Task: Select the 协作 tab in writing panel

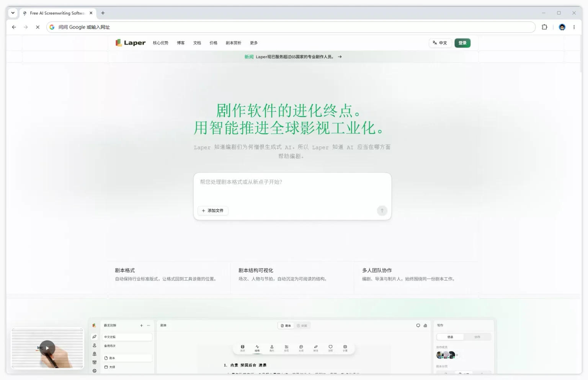Action: click(477, 337)
